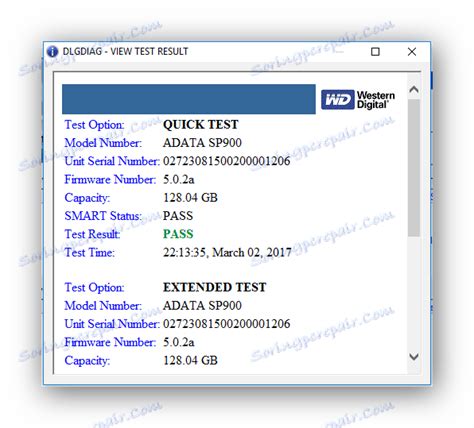
Task: Click the green PASS test result
Action: [178, 234]
